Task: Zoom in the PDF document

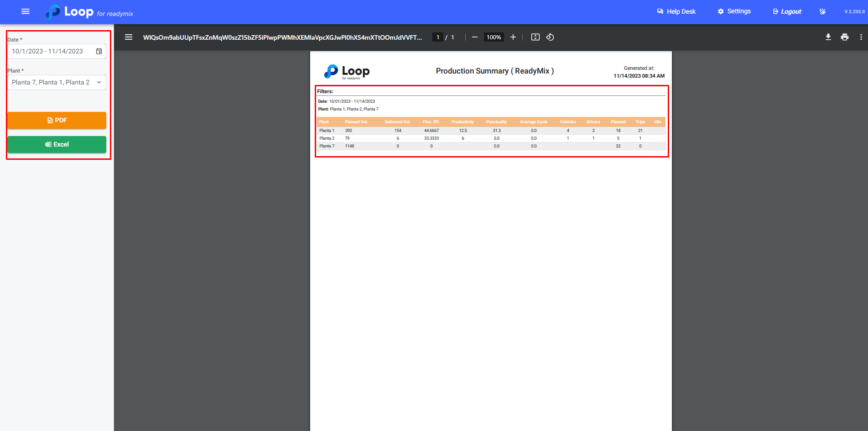Action: [513, 37]
